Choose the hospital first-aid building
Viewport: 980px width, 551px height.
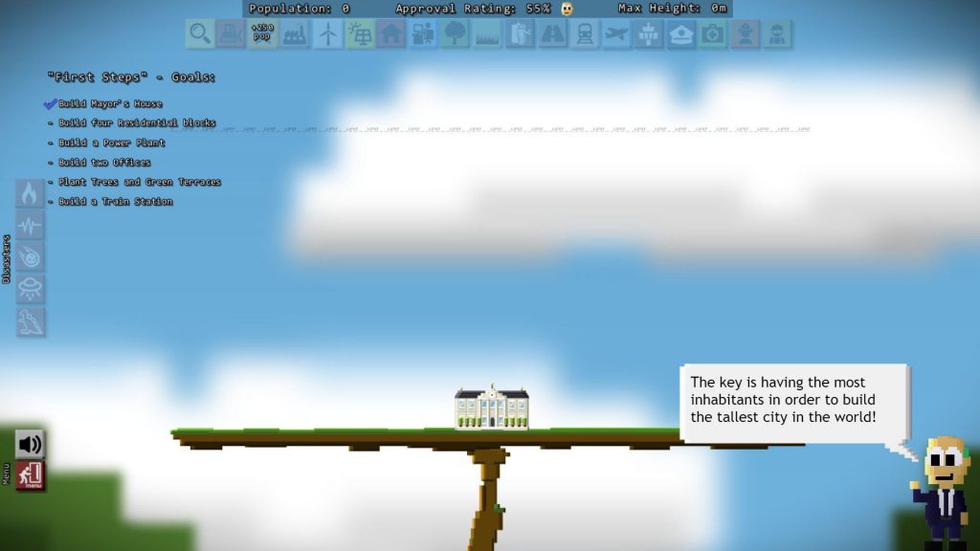coord(712,34)
